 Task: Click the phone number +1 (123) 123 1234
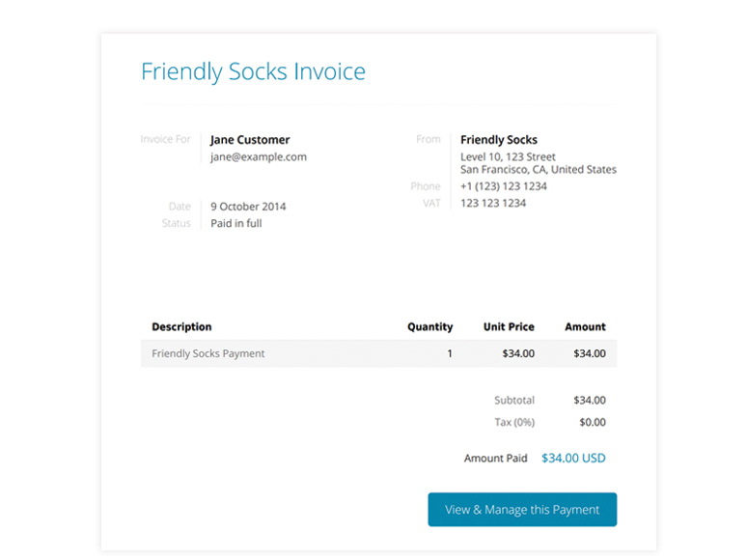504,186
